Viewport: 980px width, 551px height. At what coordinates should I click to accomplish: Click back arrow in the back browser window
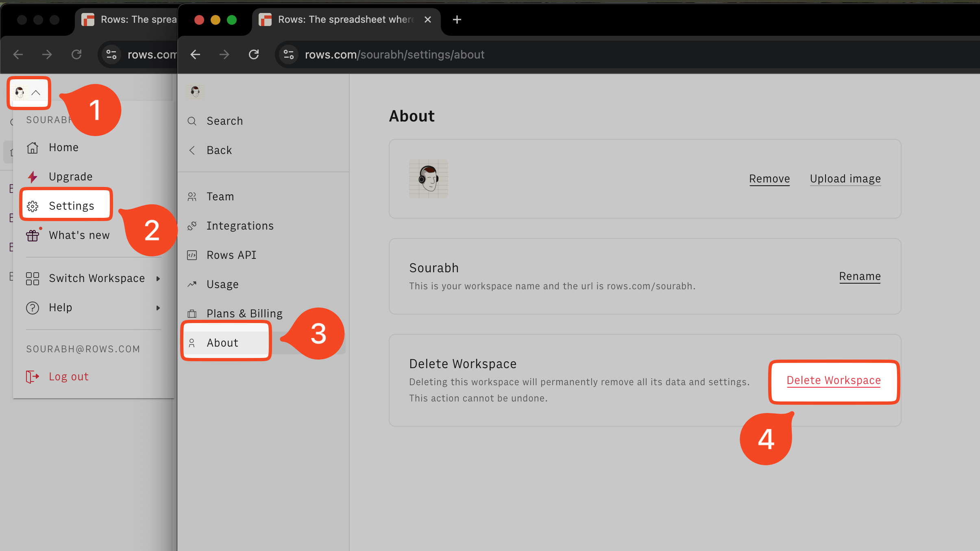tap(18, 54)
